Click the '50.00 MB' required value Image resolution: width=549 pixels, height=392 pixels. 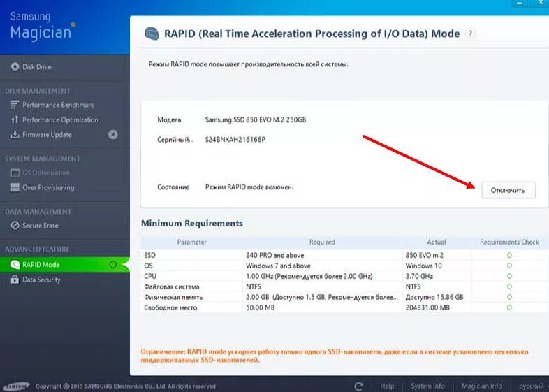click(260, 307)
